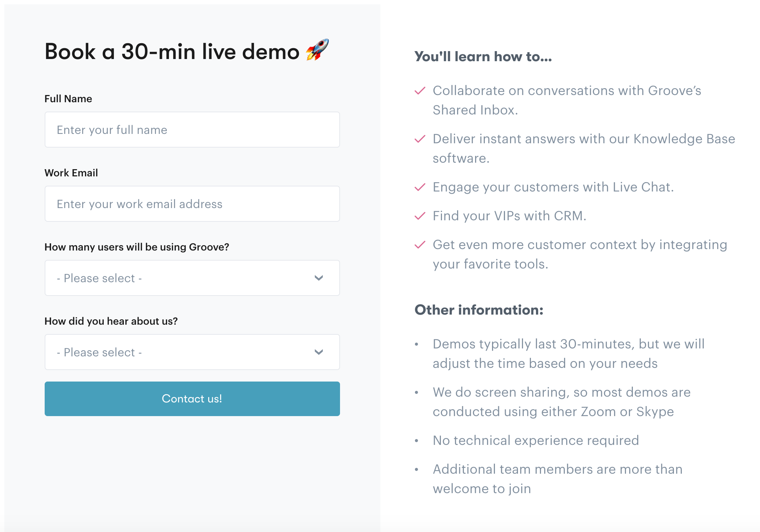Click the bullet beside the 30-minutes demo note
The width and height of the screenshot is (760, 532).
[x=417, y=344]
